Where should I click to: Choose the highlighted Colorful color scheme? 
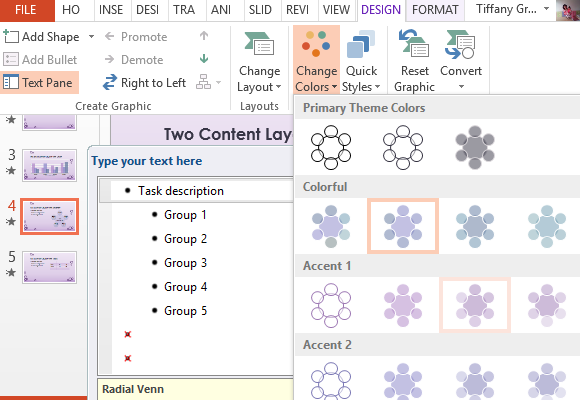pyautogui.click(x=403, y=226)
